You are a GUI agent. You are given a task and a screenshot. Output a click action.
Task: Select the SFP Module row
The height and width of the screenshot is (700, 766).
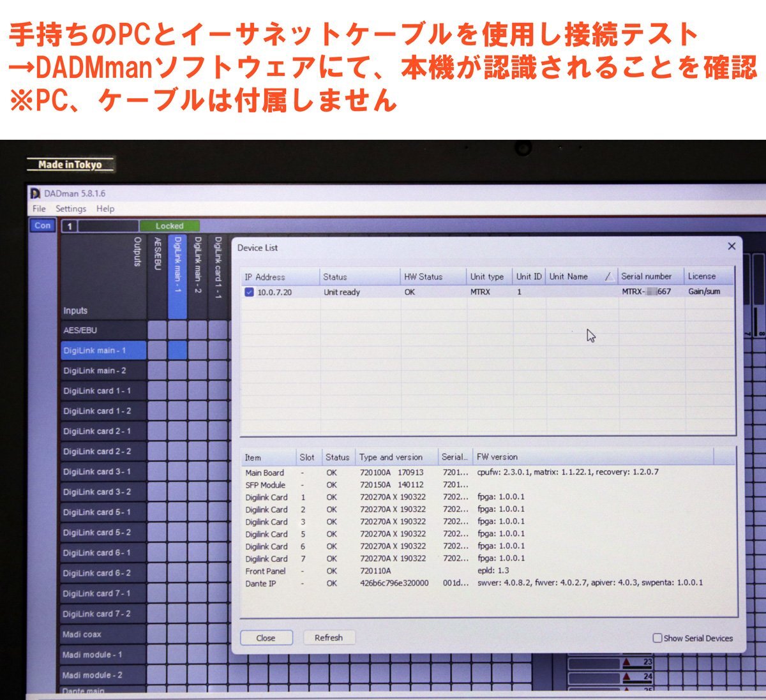[488, 485]
